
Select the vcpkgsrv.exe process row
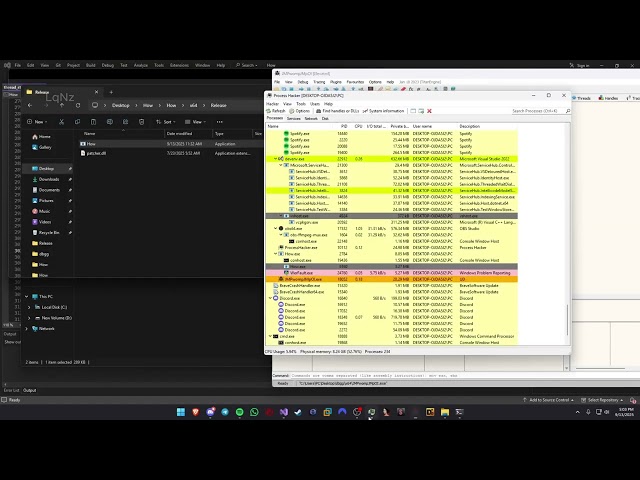[391, 222]
